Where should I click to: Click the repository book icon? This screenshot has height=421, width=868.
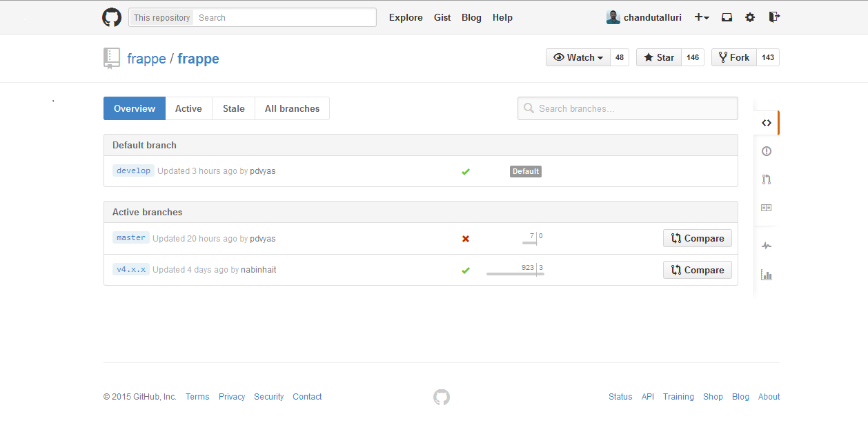(112, 59)
